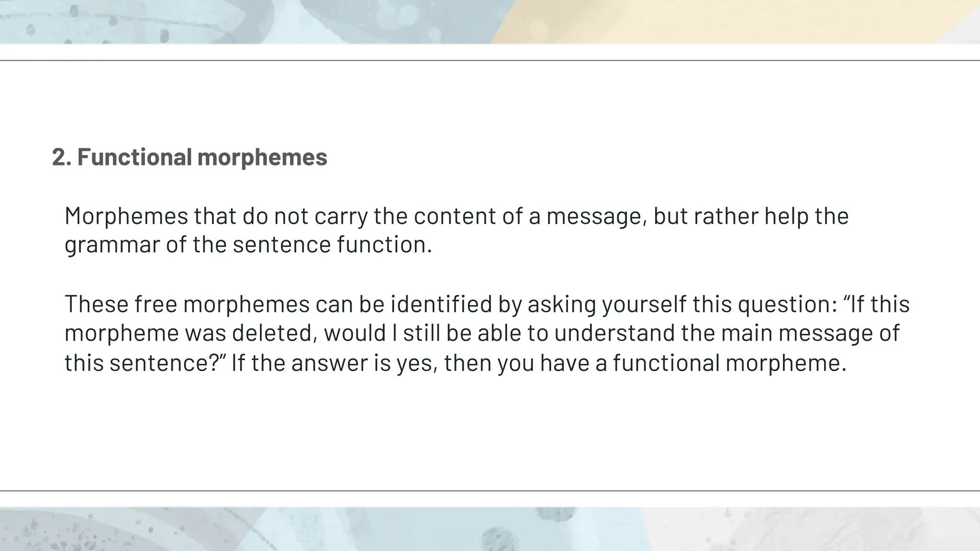Click the '2. Functional morphemes' heading
This screenshot has width=980, height=551.
point(189,157)
